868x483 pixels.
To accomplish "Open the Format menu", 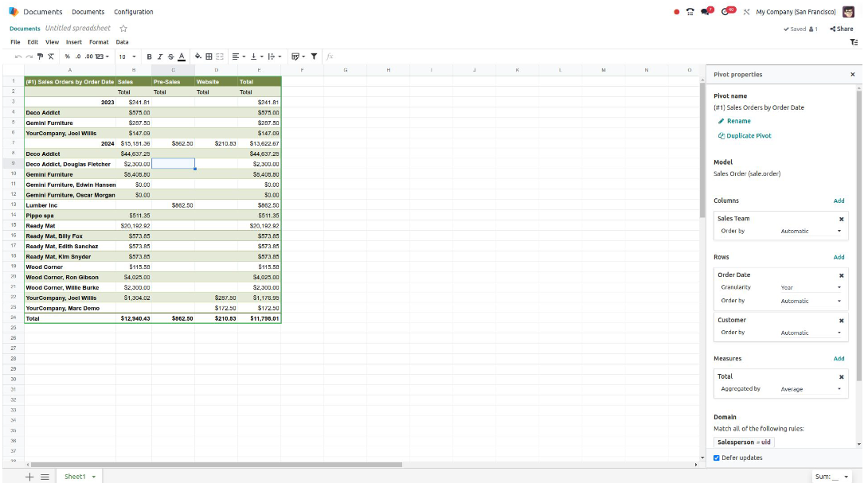I will pos(99,42).
